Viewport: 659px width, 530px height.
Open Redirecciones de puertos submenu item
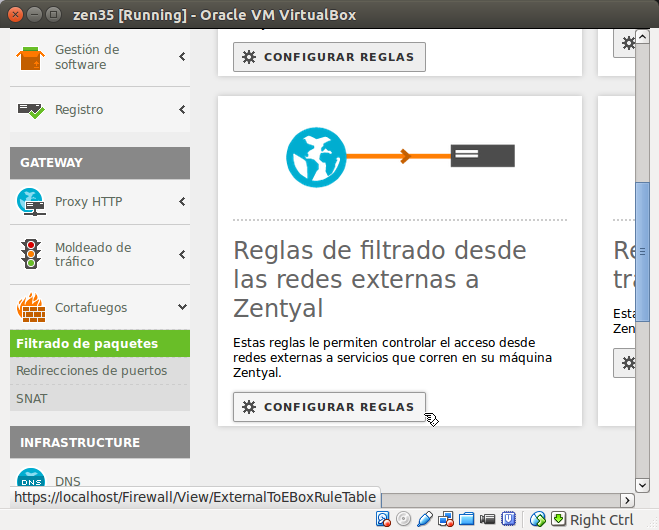[100, 371]
